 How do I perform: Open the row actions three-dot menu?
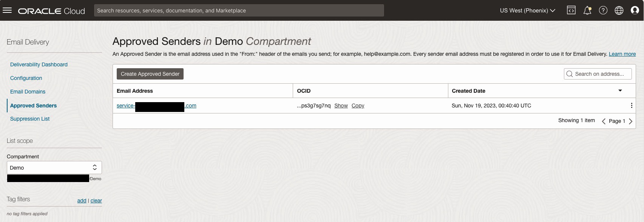tap(632, 106)
